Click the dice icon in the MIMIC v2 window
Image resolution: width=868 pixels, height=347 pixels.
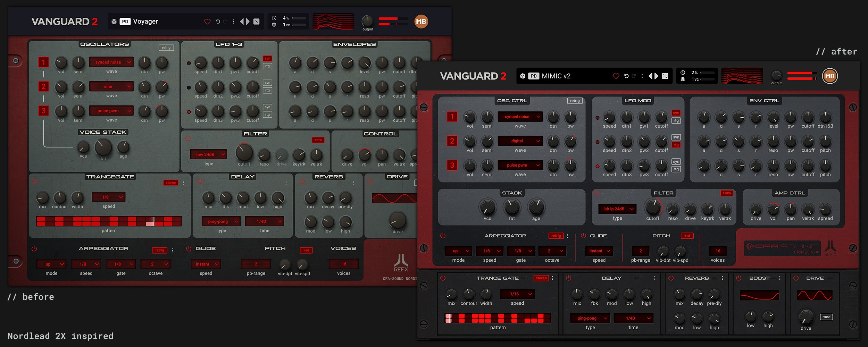click(x=665, y=76)
